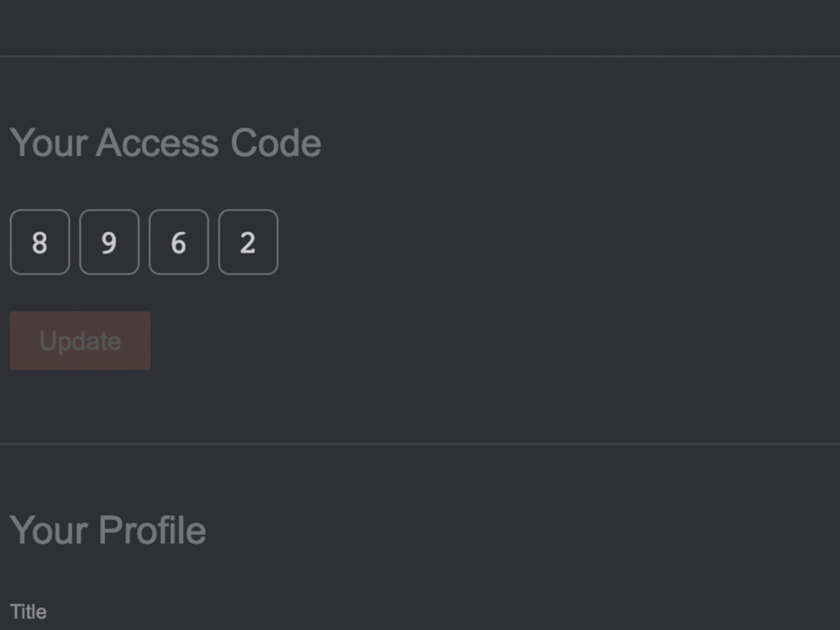
Task: Click the "Your Profile" section heading
Action: pos(107,530)
